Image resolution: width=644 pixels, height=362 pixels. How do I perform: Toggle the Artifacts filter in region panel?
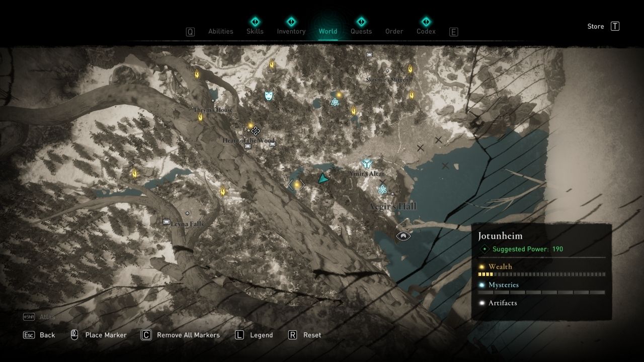coord(502,303)
